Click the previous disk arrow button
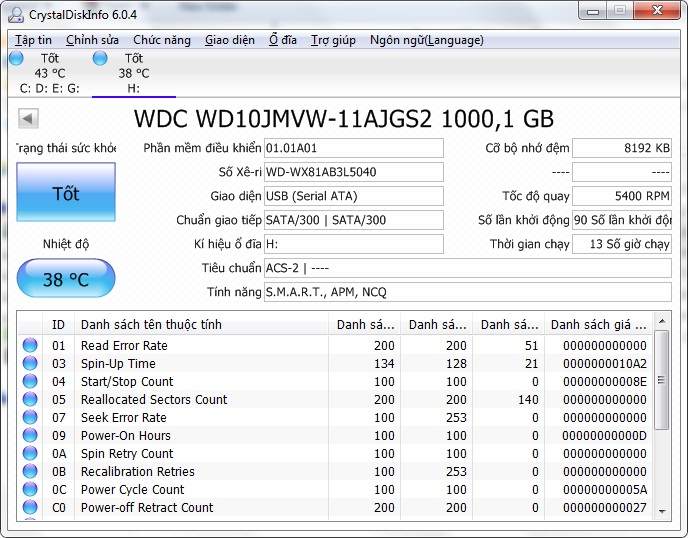This screenshot has height=538, width=688. point(28,118)
